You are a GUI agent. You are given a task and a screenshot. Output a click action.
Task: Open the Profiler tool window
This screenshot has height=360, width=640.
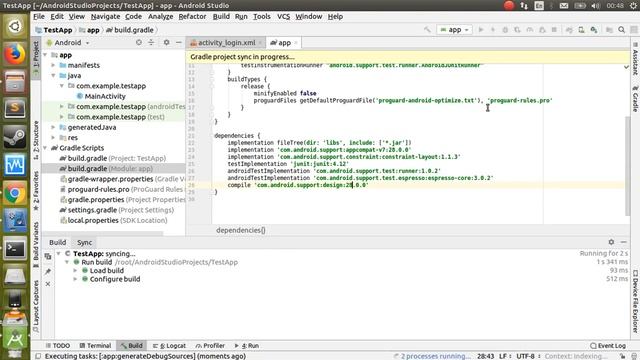pos(210,346)
